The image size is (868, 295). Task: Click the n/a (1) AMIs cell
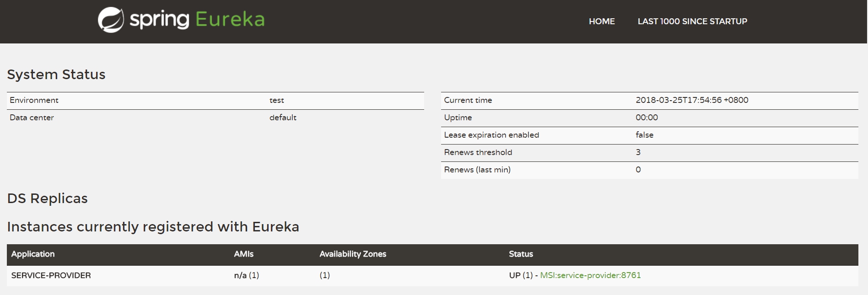coord(246,275)
